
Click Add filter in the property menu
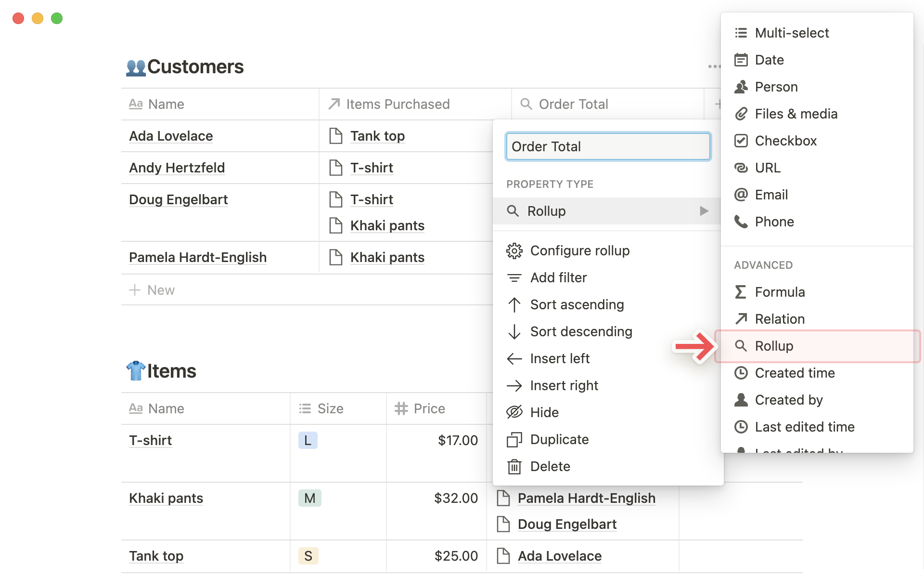pos(557,277)
